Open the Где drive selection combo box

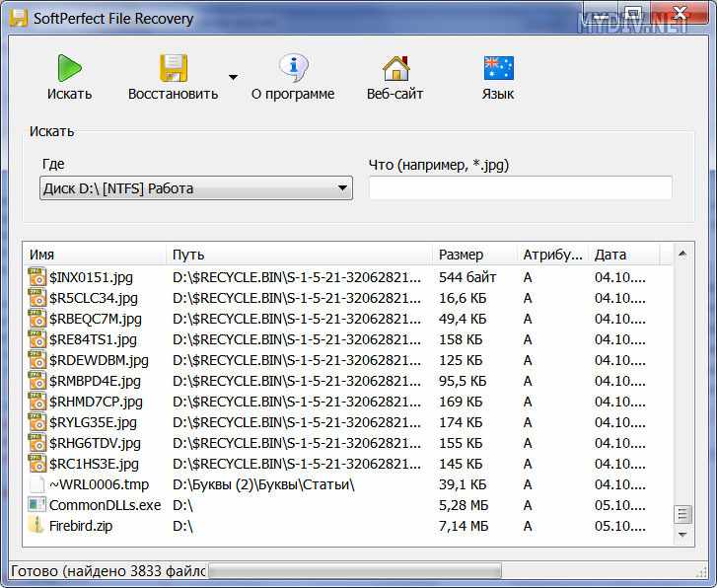pos(196,188)
